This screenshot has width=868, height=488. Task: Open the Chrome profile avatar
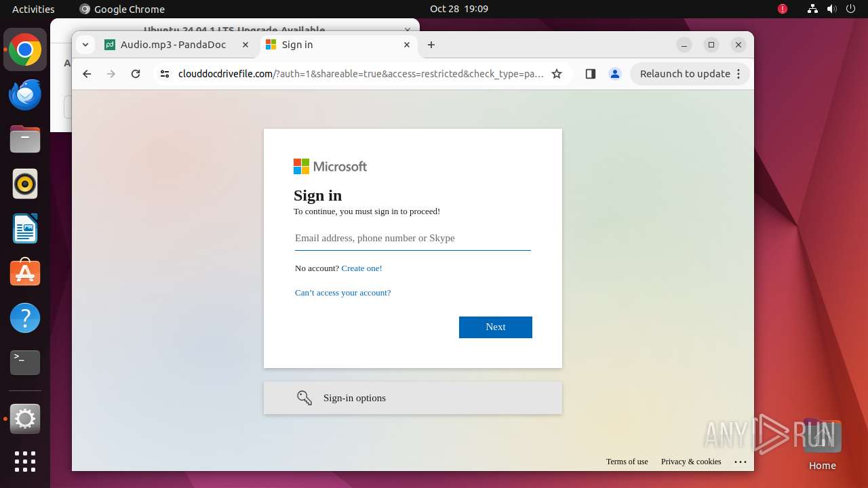pos(615,74)
